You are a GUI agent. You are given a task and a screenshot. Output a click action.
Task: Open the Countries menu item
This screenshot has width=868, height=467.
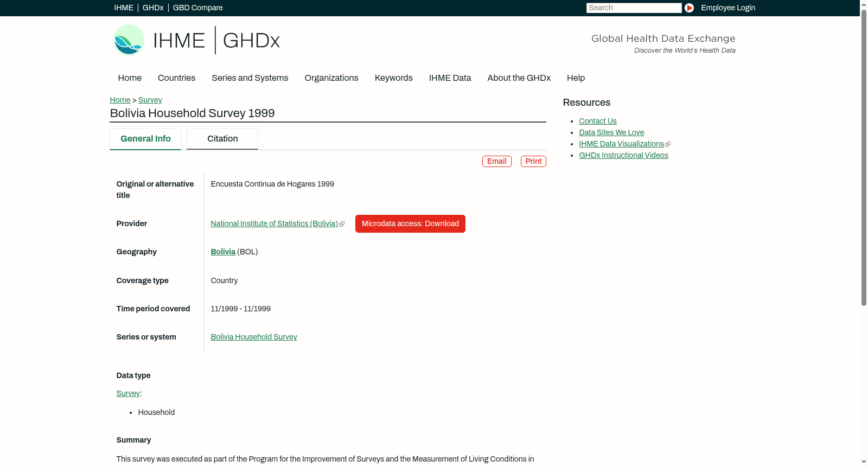coord(176,78)
